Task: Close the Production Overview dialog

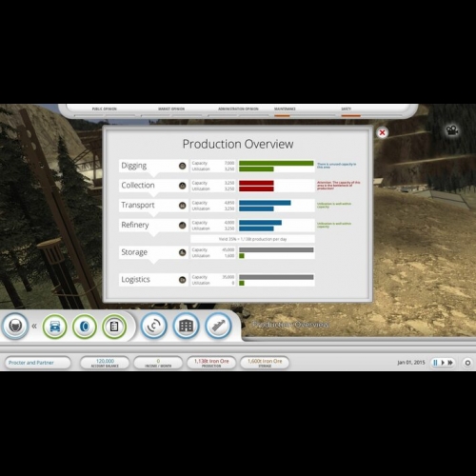Action: point(383,132)
